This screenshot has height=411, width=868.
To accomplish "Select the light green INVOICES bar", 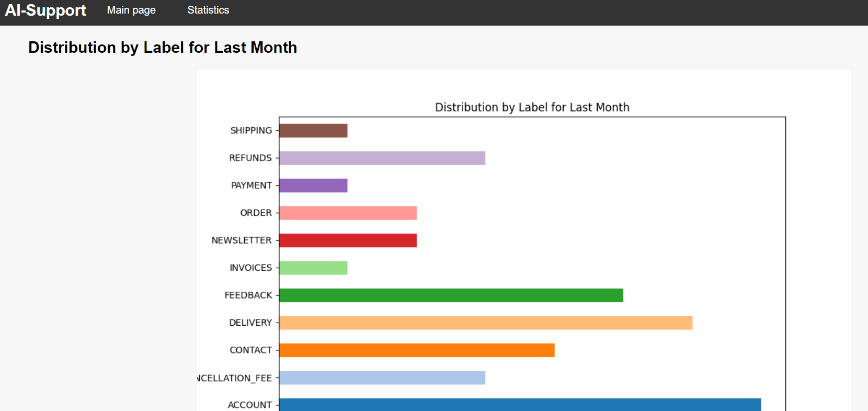I will click(313, 268).
